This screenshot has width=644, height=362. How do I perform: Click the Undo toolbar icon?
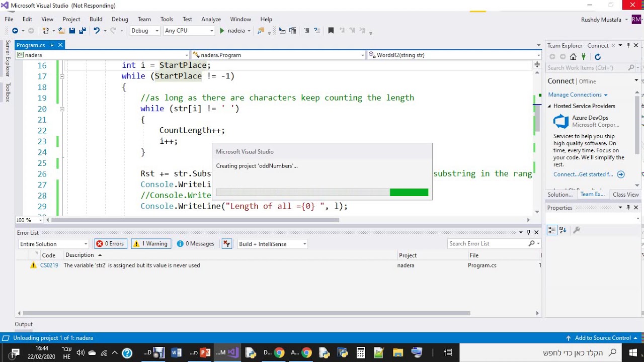coord(96,31)
